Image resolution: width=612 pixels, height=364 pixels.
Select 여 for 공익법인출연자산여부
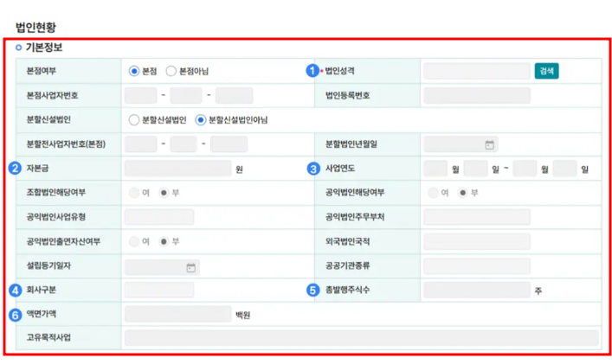pyautogui.click(x=134, y=241)
